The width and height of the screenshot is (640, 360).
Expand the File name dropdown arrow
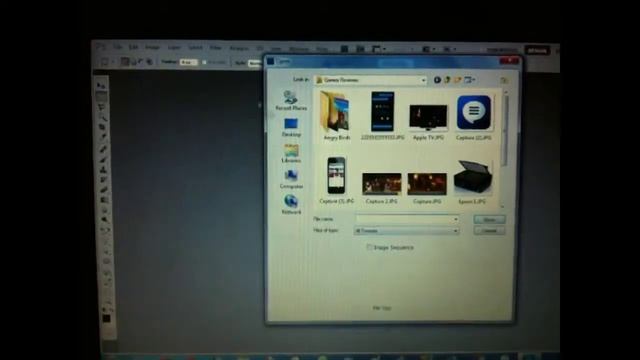pyautogui.click(x=456, y=220)
